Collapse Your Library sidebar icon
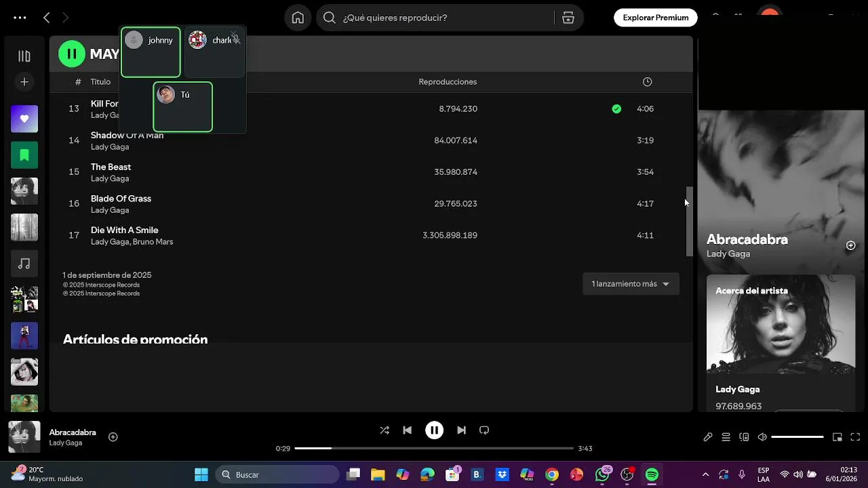Screen dimensions: 868x488 tap(24, 56)
